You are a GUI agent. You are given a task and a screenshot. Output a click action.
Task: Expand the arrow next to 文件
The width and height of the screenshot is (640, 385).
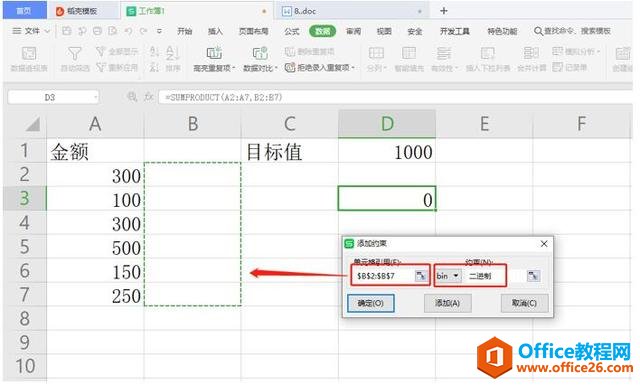click(47, 31)
